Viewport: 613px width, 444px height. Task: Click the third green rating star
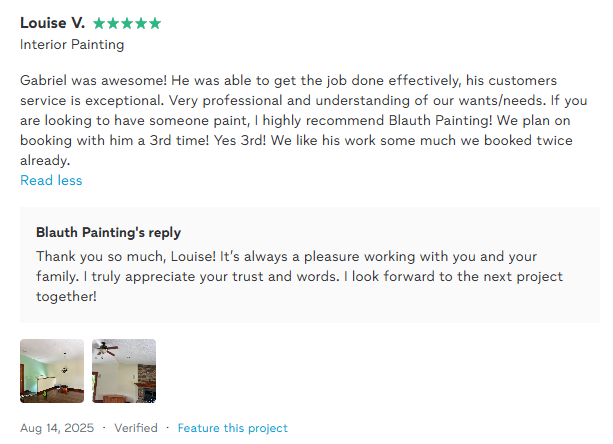126,23
